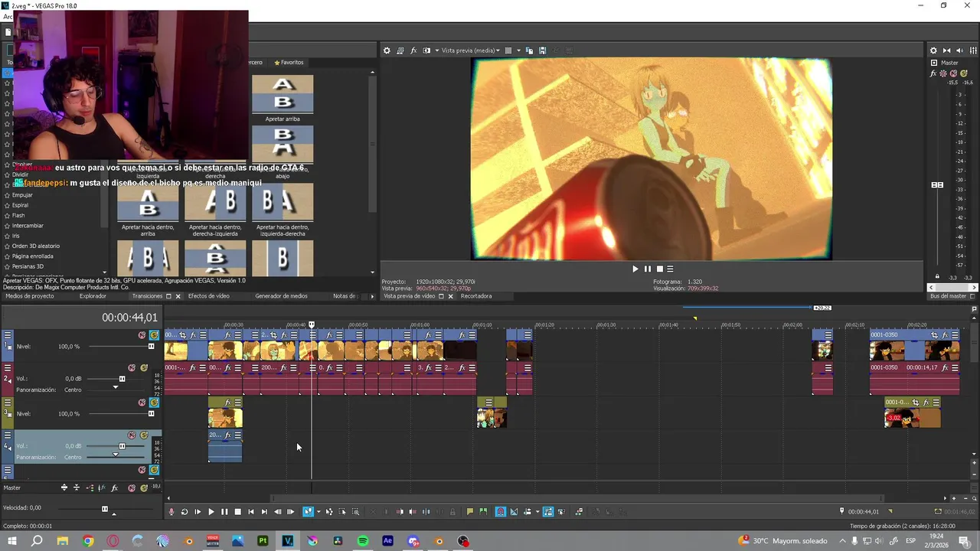Solo audio track 2
This screenshot has width=980, height=551.
tap(144, 368)
